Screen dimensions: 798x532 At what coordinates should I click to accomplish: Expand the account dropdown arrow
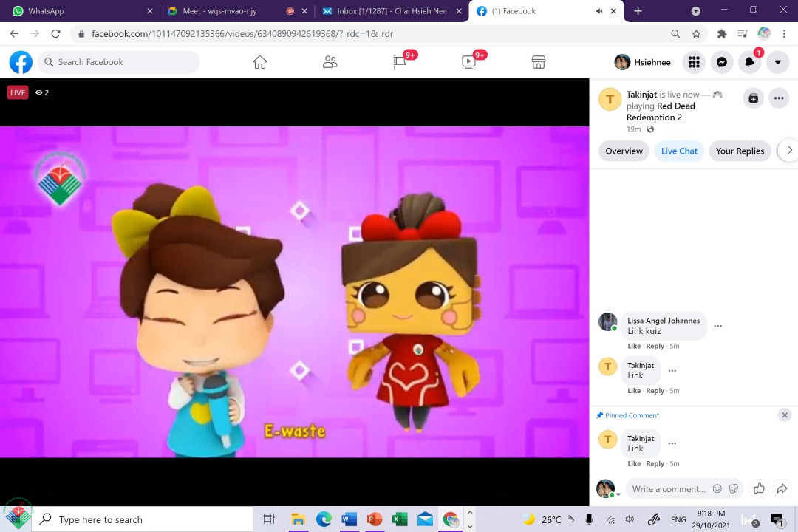tap(777, 62)
